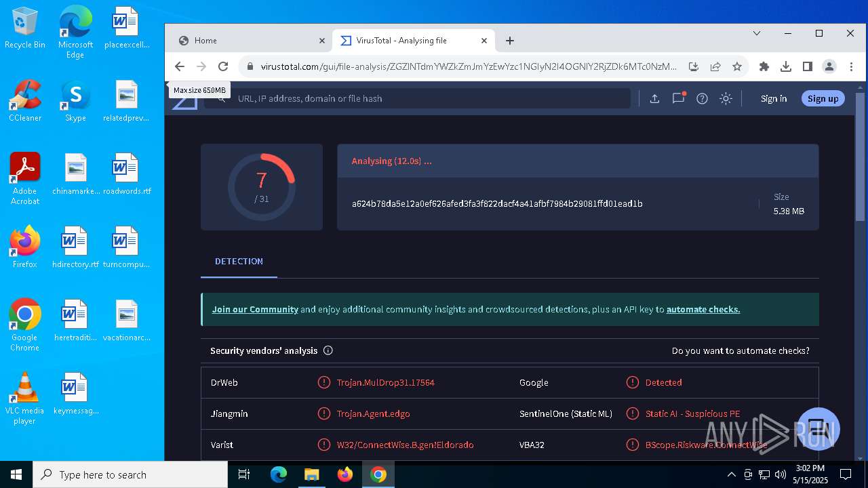This screenshot has height=488, width=868.
Task: Toggle the Chrome side panel
Action: 807,66
